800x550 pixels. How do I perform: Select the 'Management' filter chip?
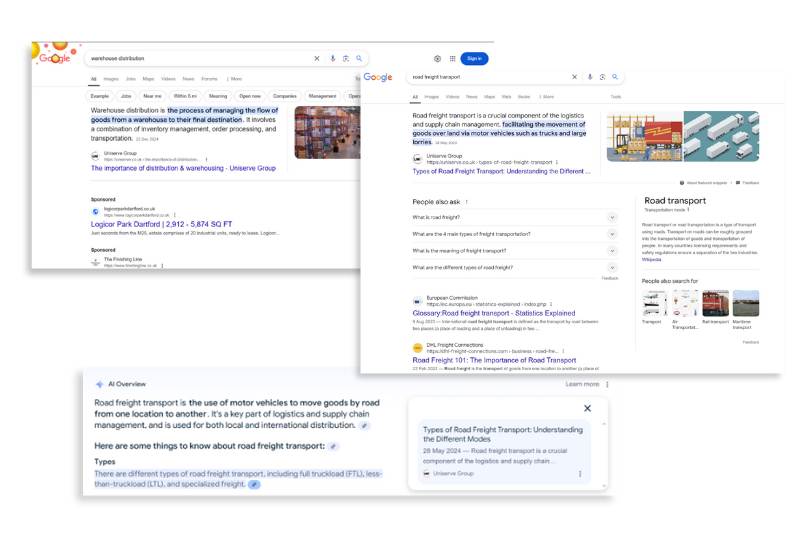[x=322, y=96]
